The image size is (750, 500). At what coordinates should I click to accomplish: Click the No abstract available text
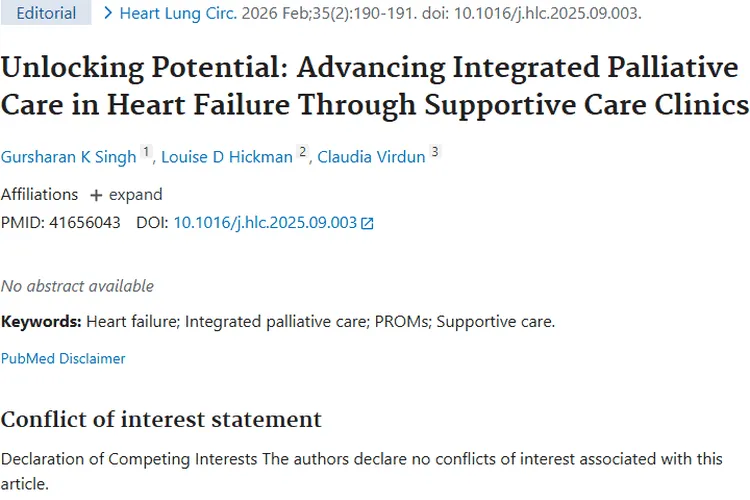coord(77,286)
